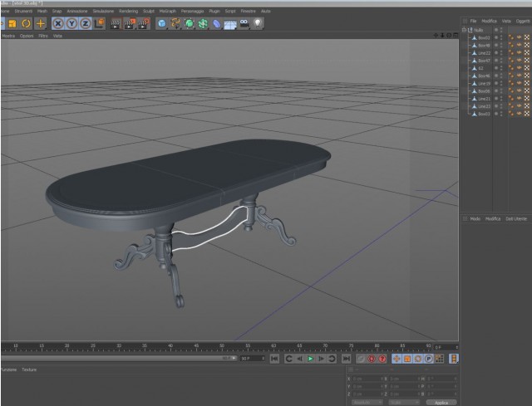Play the animation forwards
532x406 pixels.
(x=310, y=359)
